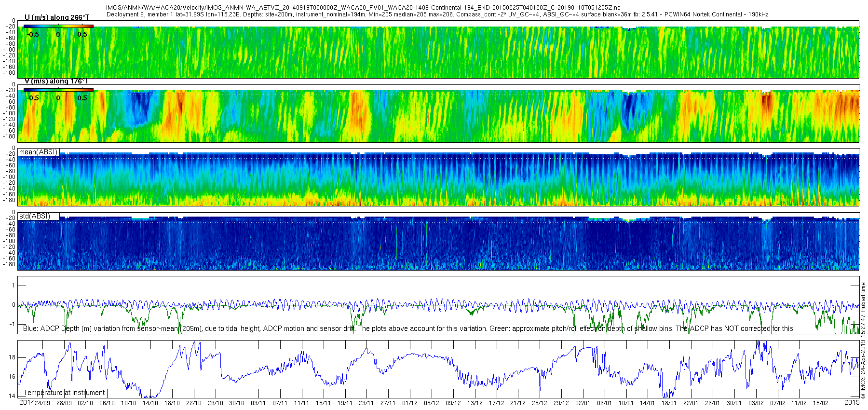Click the '26/10' date tick label
This screenshot has height=410, width=868.
(216, 403)
